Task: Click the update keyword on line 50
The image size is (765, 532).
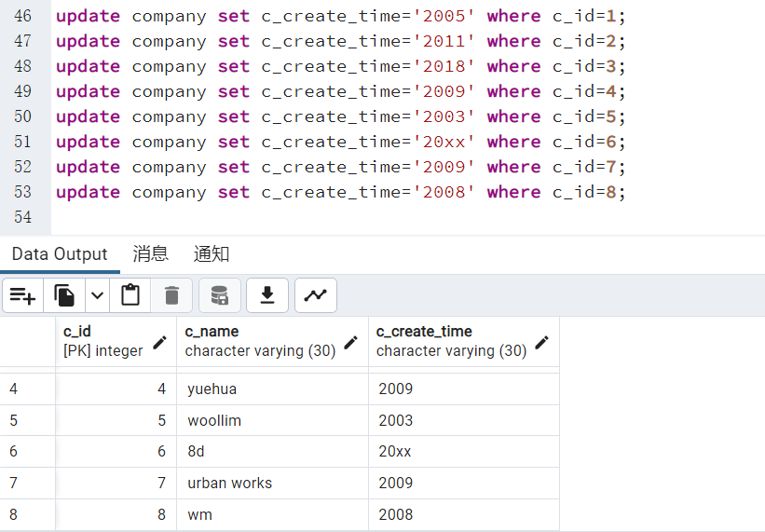Action: (x=88, y=116)
